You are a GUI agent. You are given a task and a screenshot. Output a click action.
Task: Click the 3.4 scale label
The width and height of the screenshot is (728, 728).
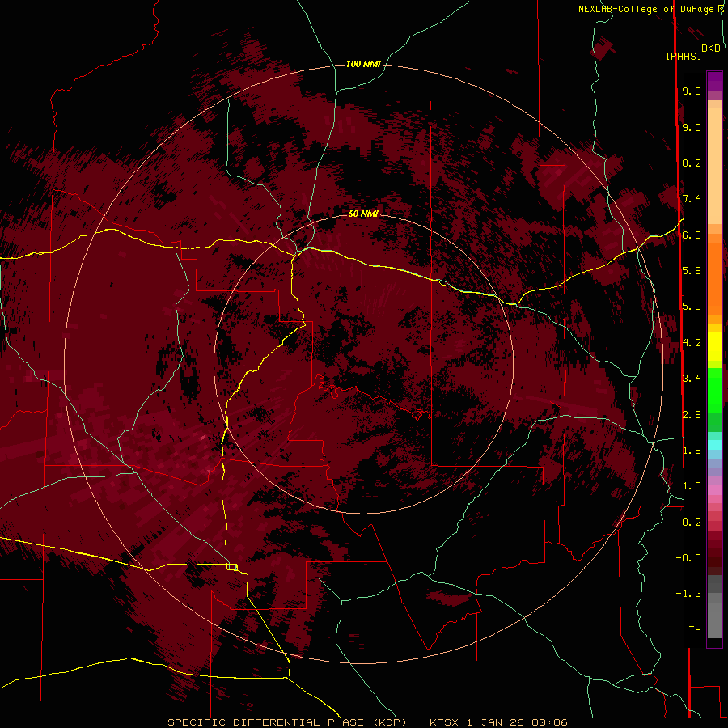[x=692, y=379]
